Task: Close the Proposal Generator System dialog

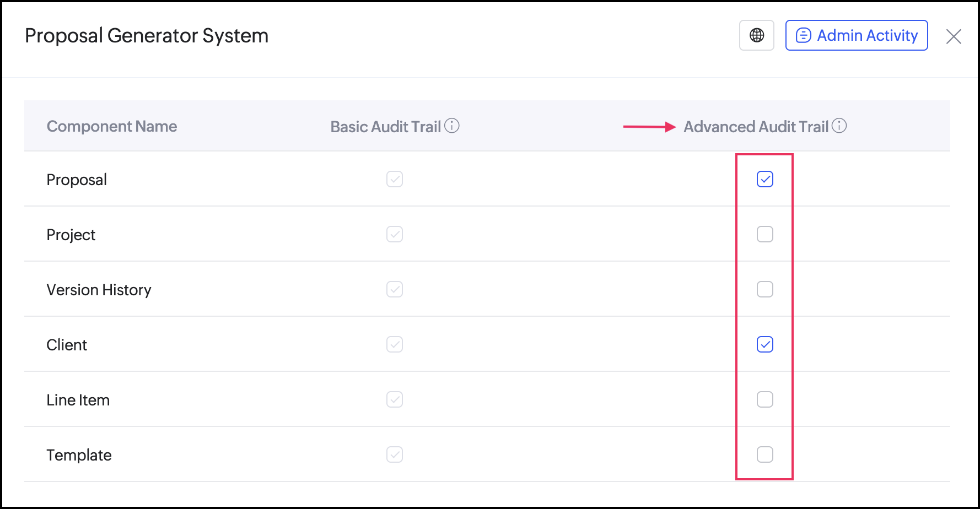Action: 954,36
